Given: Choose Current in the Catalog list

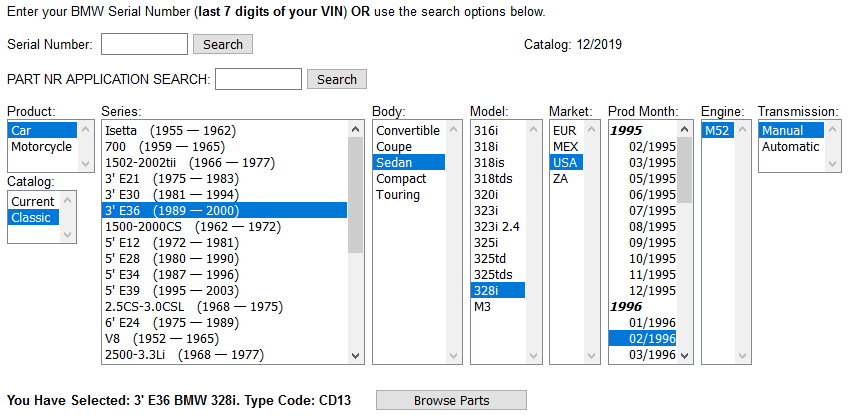Looking at the screenshot, I should 33,202.
